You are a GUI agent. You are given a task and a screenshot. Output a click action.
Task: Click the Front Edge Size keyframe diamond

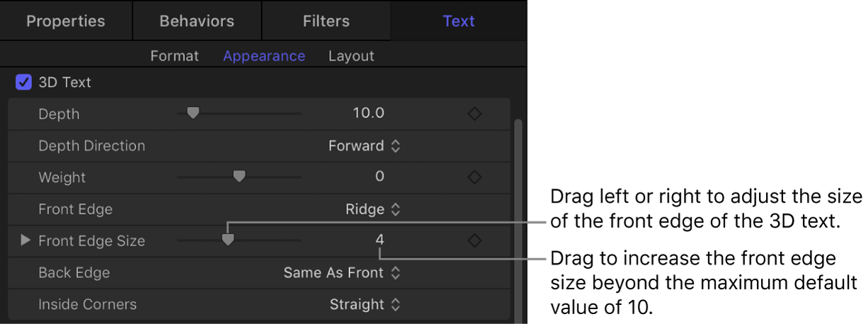pos(475,241)
